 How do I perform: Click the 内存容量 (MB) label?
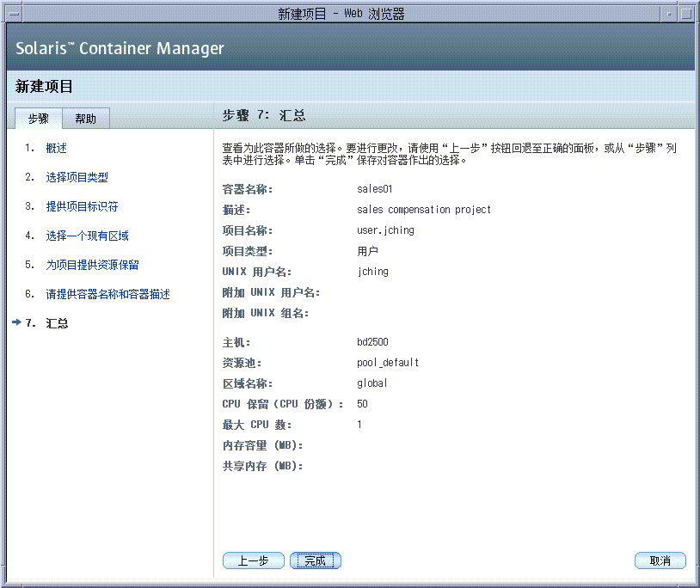[x=262, y=445]
